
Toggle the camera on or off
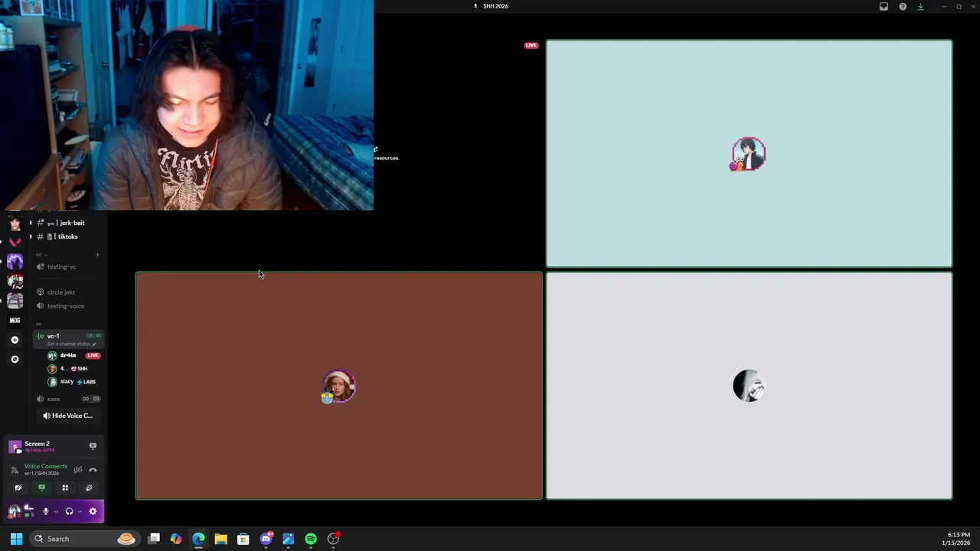(x=18, y=487)
